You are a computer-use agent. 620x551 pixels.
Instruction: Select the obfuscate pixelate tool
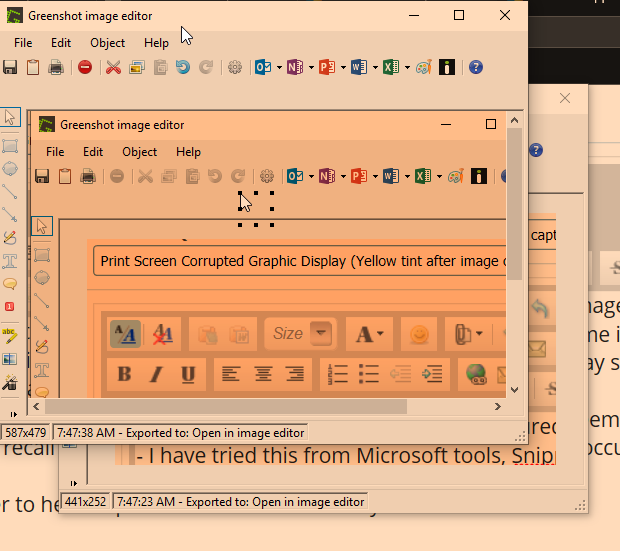pos(10,359)
